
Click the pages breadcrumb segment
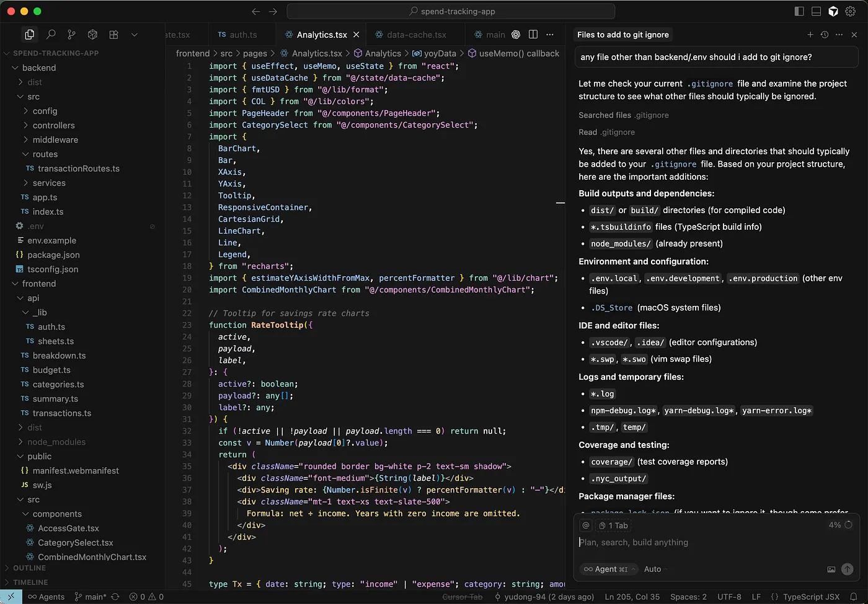tap(255, 54)
